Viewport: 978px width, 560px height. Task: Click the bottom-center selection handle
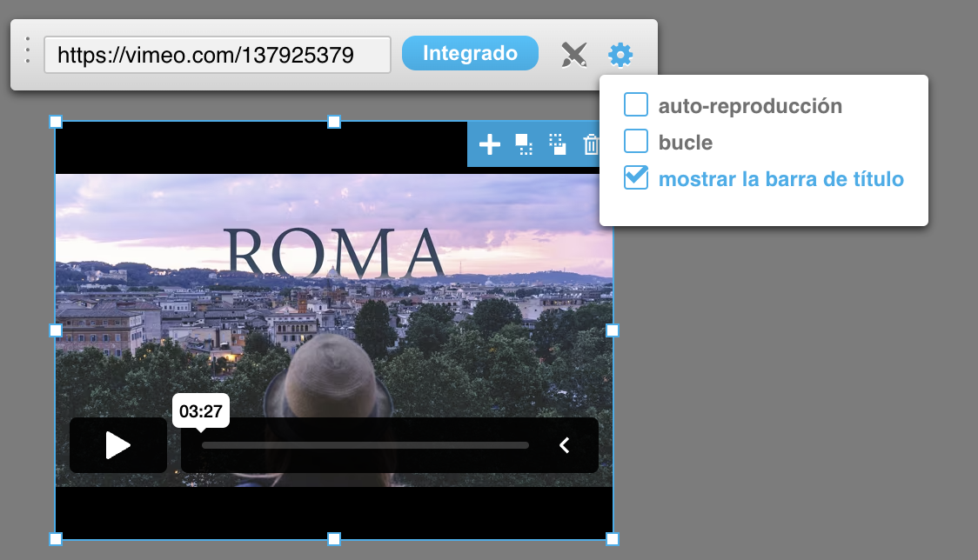click(334, 539)
